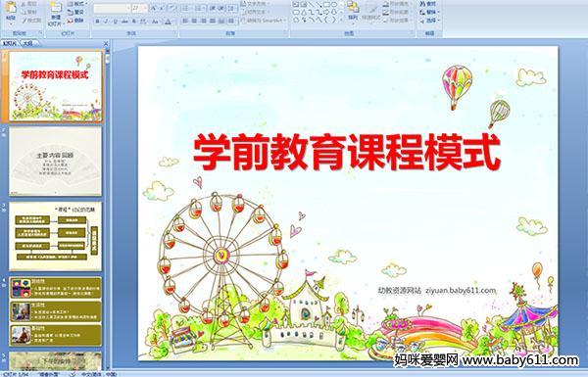Click the bullets list icon

186,8
